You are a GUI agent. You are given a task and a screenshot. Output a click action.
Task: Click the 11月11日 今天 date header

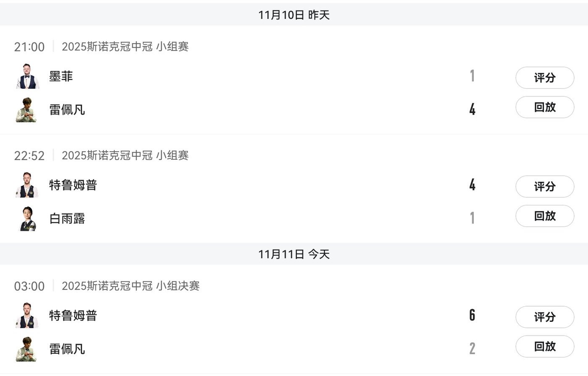[294, 254]
